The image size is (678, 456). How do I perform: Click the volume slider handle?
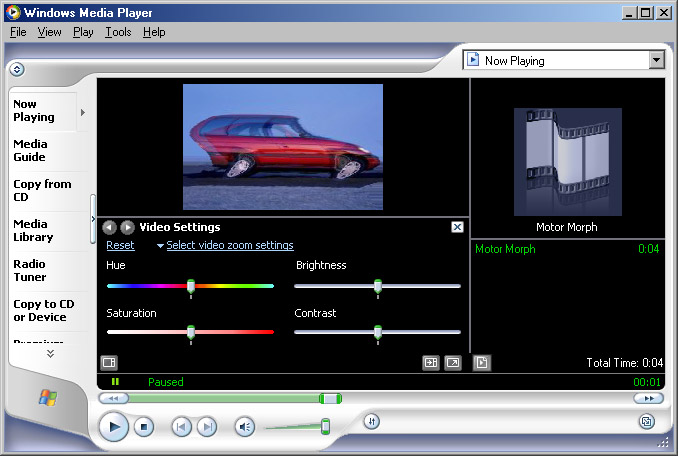[326, 426]
